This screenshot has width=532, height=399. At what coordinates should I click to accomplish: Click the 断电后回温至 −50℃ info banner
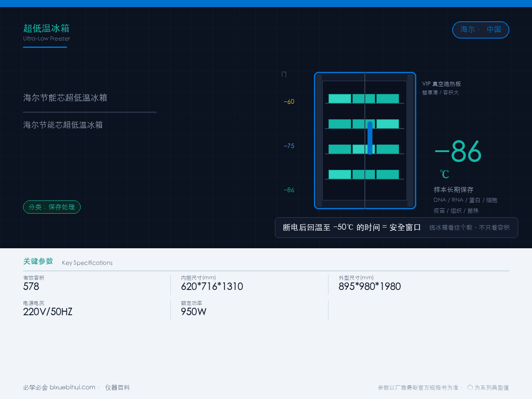tap(396, 227)
